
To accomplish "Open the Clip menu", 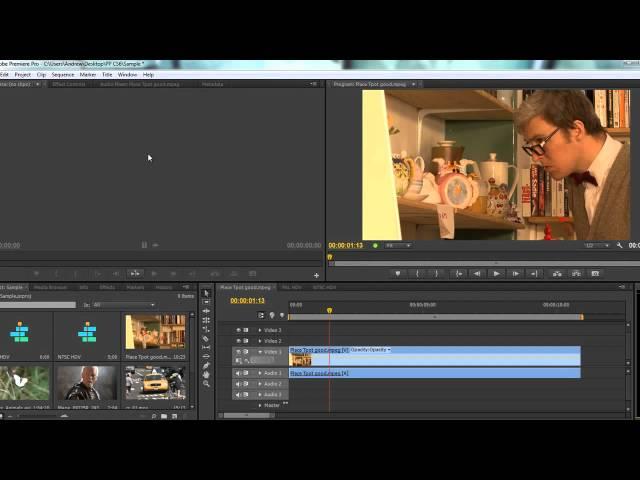I will click(x=41, y=75).
